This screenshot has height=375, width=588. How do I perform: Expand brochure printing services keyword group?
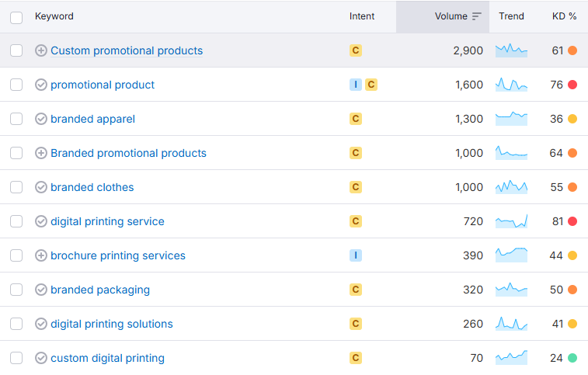pyautogui.click(x=41, y=255)
